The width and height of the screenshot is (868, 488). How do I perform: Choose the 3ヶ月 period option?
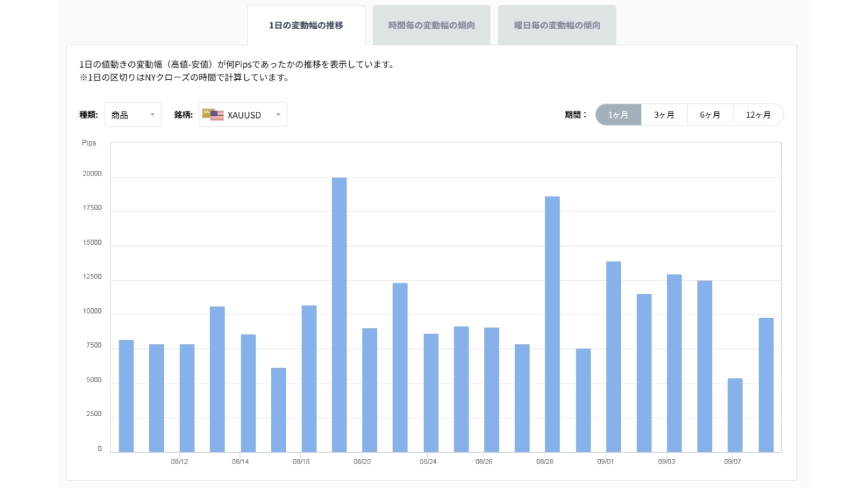tap(665, 115)
